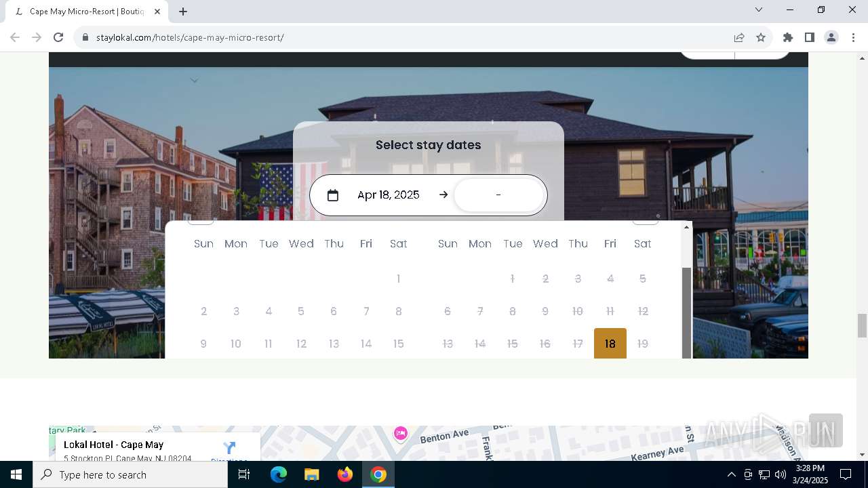
Task: Launch Firefox from taskbar
Action: click(x=345, y=474)
